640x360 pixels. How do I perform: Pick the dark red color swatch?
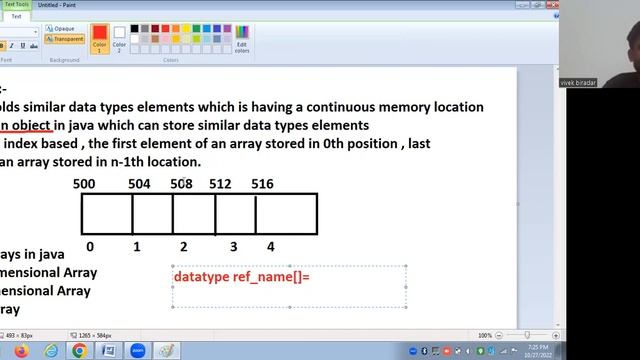tap(155, 29)
